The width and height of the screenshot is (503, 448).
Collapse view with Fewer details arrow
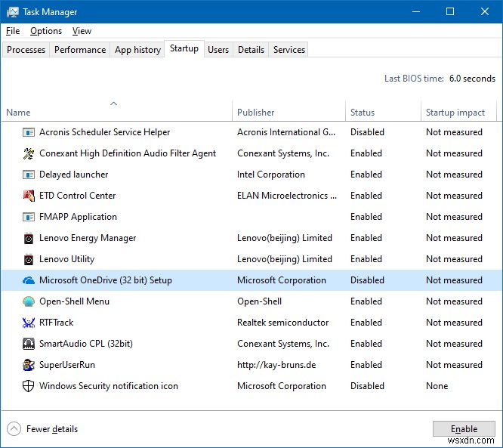(x=14, y=429)
